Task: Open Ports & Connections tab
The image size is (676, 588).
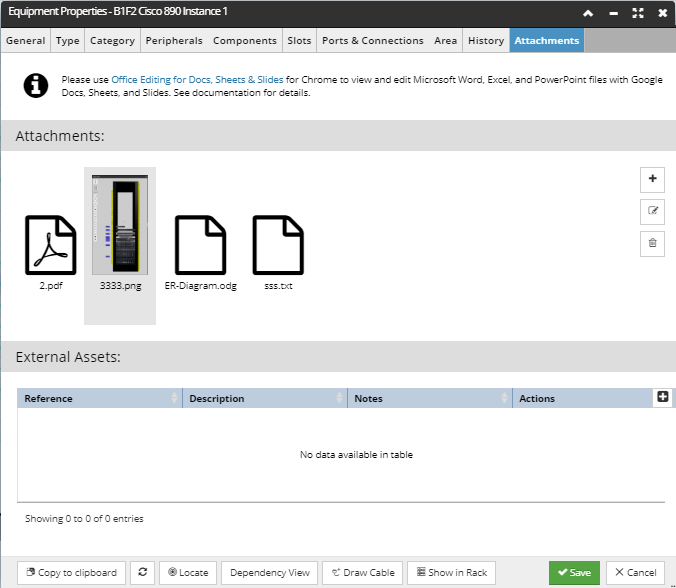Action: click(x=373, y=41)
